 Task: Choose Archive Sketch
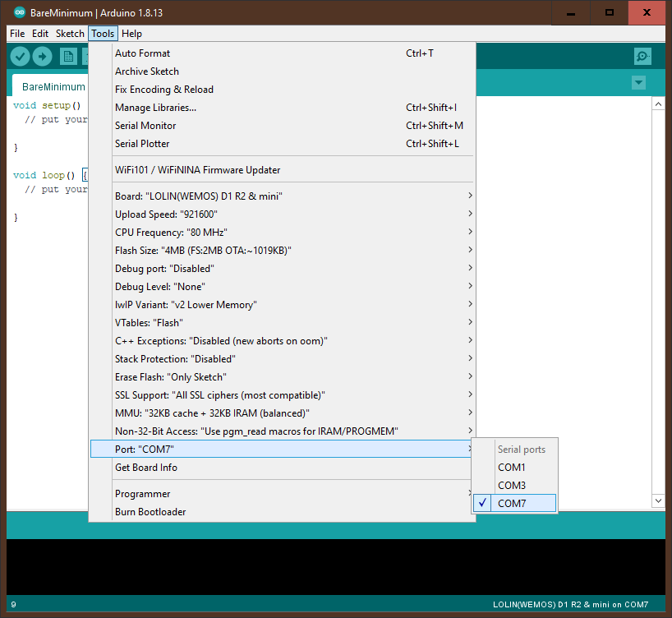[x=282, y=71]
